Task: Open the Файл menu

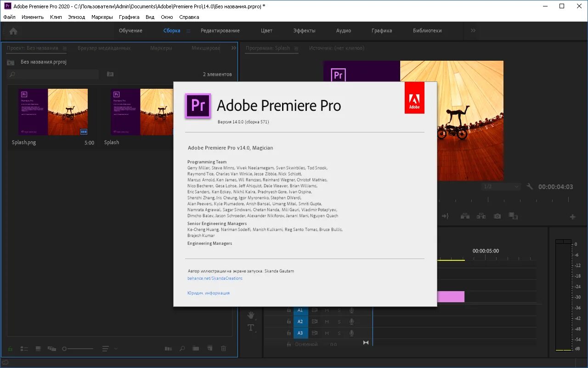Action: (x=9, y=17)
